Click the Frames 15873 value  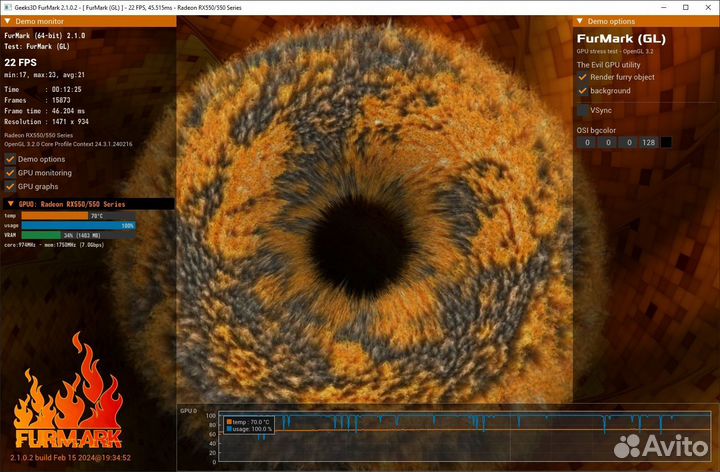(x=61, y=100)
